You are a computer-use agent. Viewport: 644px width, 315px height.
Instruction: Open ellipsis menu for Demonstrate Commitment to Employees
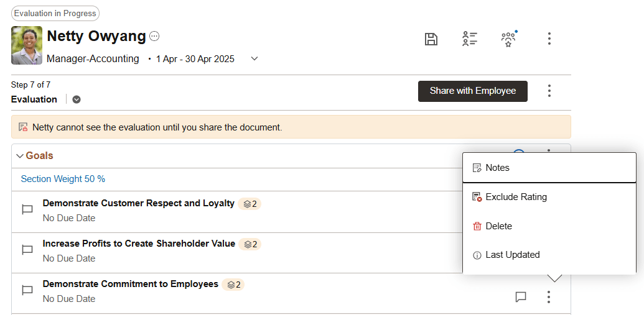coord(549,297)
